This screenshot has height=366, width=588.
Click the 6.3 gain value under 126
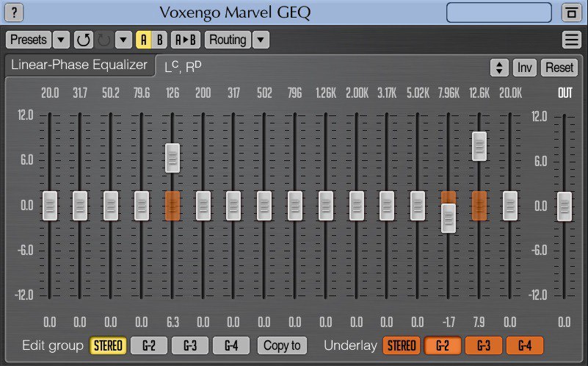point(173,322)
